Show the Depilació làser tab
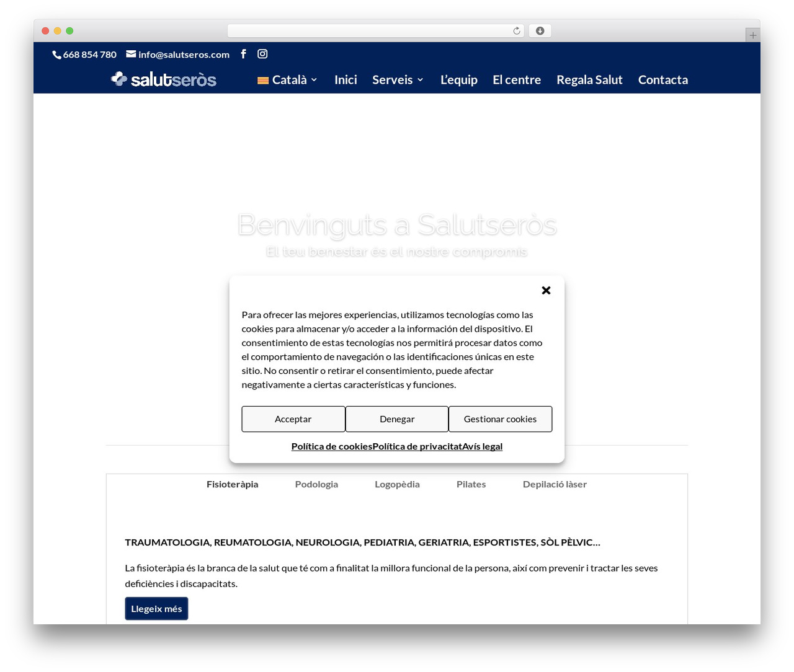 point(555,484)
